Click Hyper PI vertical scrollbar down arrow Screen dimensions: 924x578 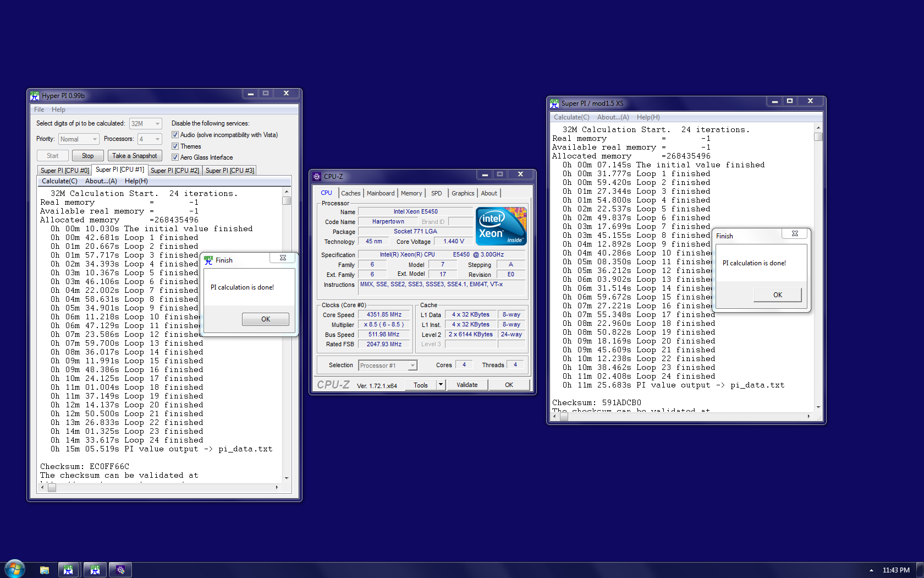coord(287,478)
